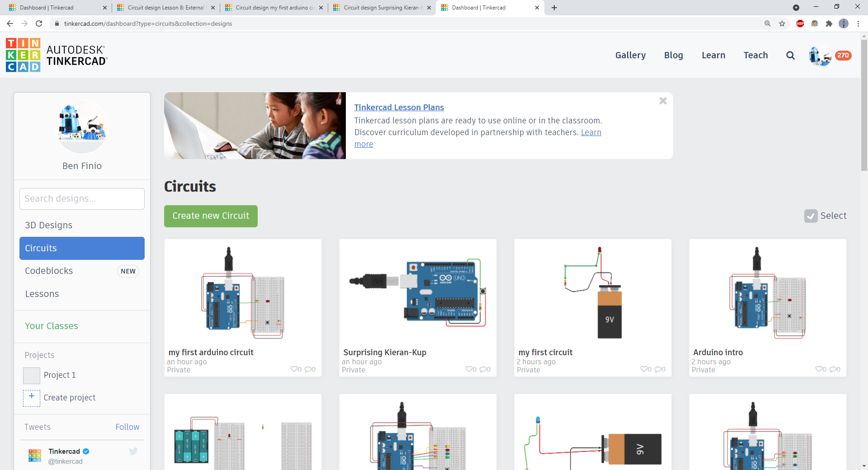Open the Chrome three-dot menu
The image size is (868, 470).
(859, 23)
